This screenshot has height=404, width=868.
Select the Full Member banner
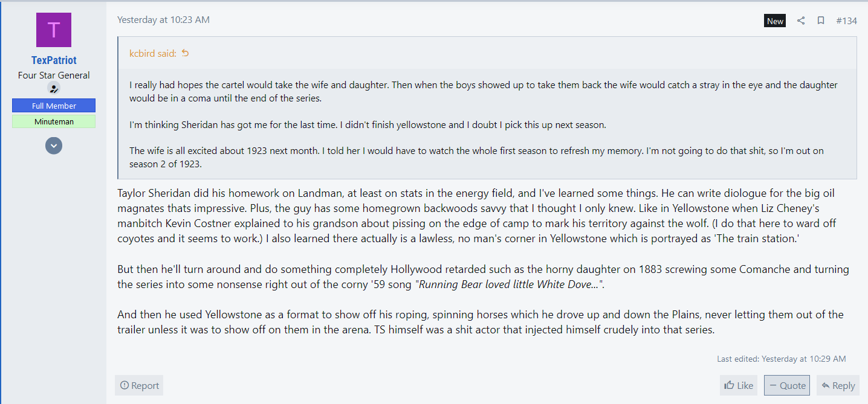click(54, 106)
